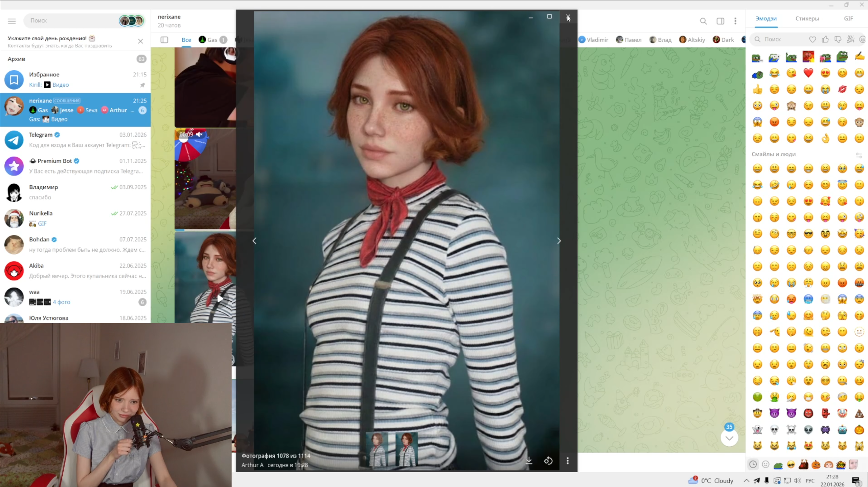Screen dimensions: 868x487
Task: Show recent emoji clock icon
Action: pyautogui.click(x=753, y=465)
